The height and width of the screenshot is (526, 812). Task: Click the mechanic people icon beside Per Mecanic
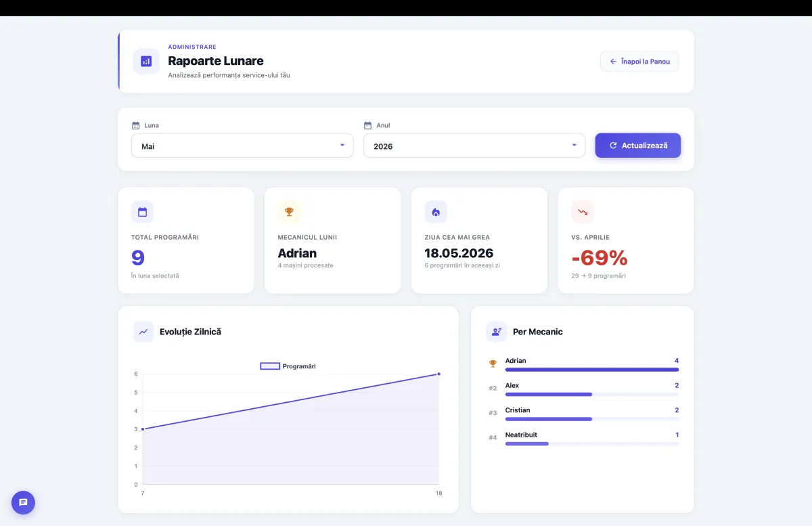click(x=497, y=332)
